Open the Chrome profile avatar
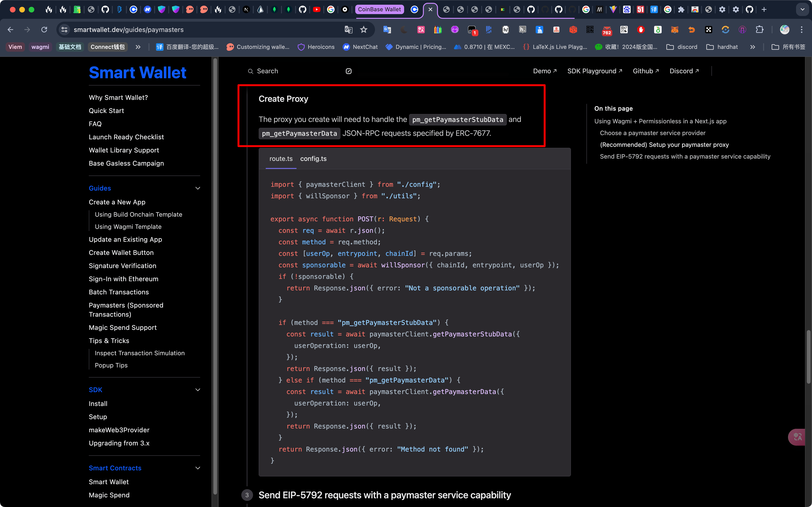The height and width of the screenshot is (507, 812). click(x=785, y=30)
